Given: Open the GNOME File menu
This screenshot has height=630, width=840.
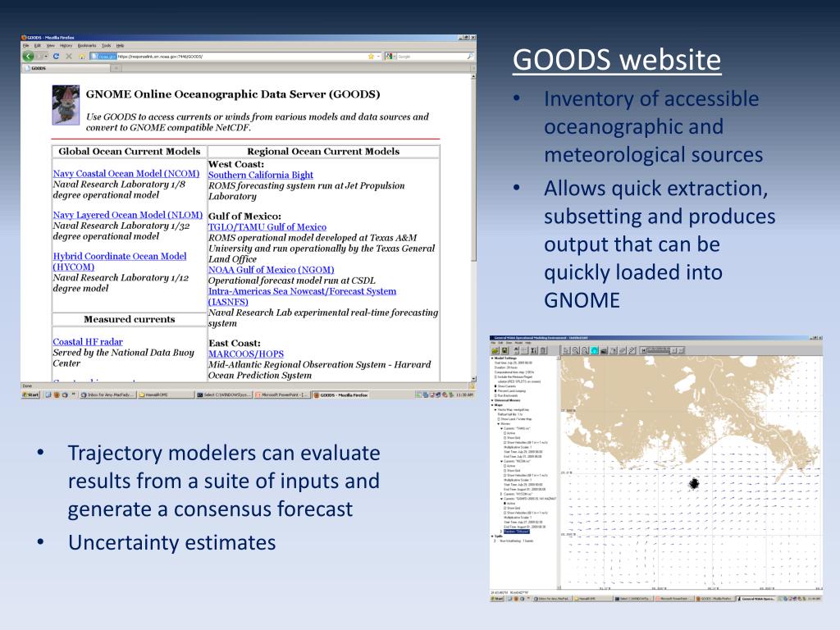Looking at the screenshot, I should (x=493, y=343).
